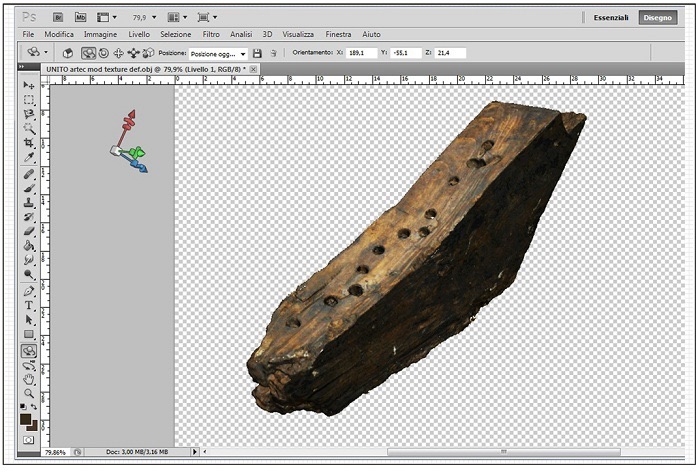Select the Dodge tool

[x=29, y=274]
